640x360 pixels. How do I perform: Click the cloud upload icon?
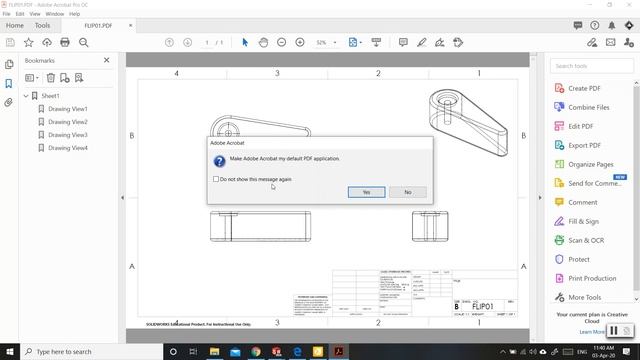(x=47, y=42)
